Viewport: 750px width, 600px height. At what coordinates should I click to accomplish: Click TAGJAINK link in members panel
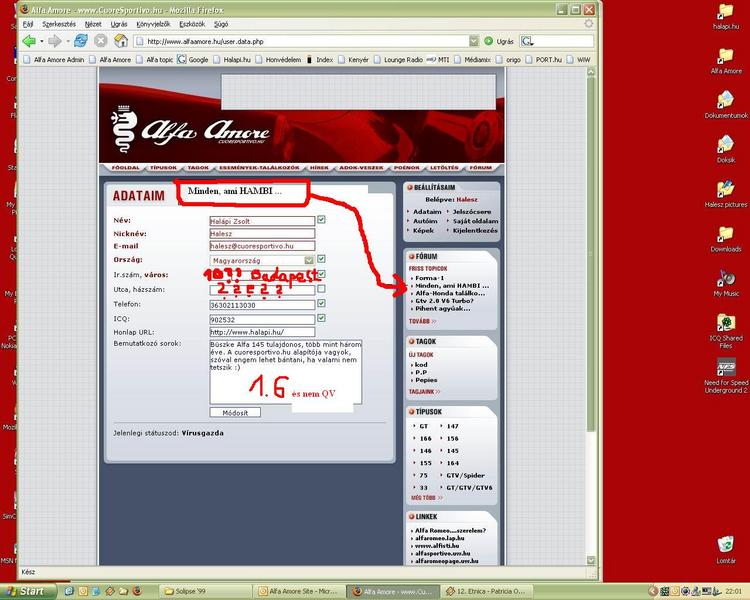[x=424, y=391]
